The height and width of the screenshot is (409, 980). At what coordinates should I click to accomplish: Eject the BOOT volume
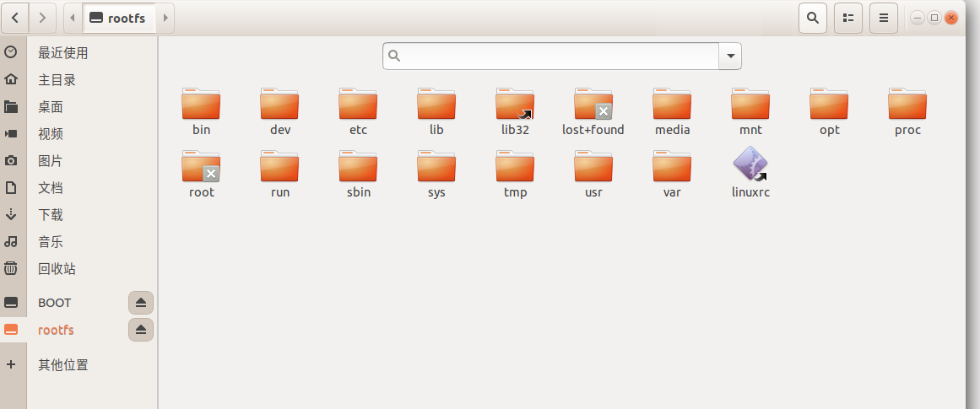141,303
